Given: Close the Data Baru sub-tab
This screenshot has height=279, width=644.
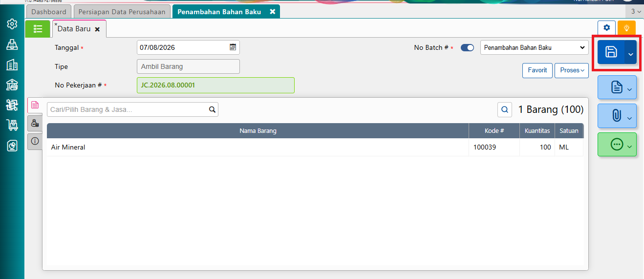Looking at the screenshot, I should click(x=97, y=29).
